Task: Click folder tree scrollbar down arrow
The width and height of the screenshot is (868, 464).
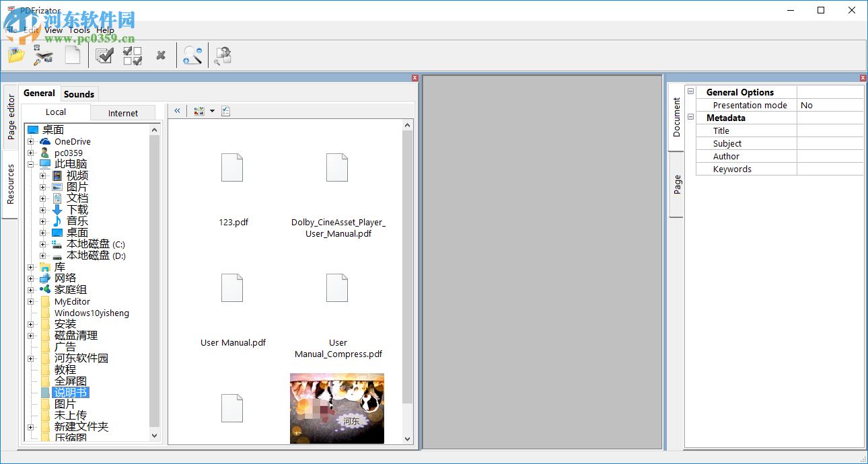Action: [x=154, y=436]
